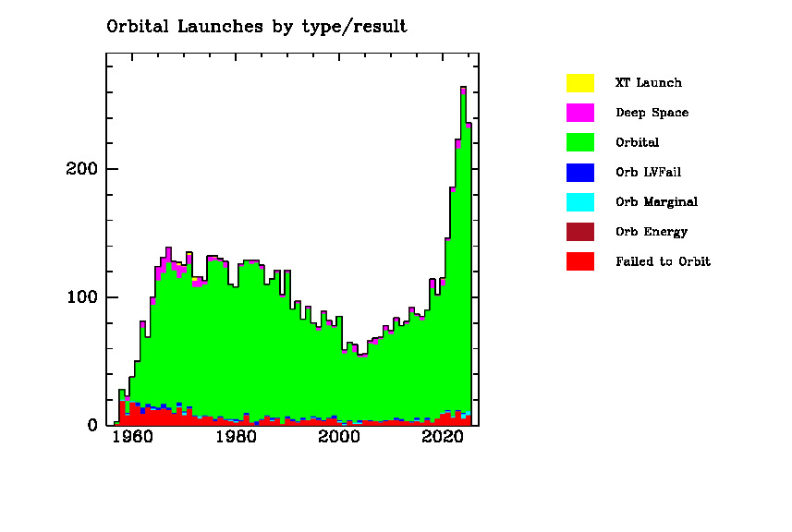Image resolution: width=792 pixels, height=532 pixels.
Task: Select the 'Failed to Orbit' legend text
Action: click(x=663, y=261)
